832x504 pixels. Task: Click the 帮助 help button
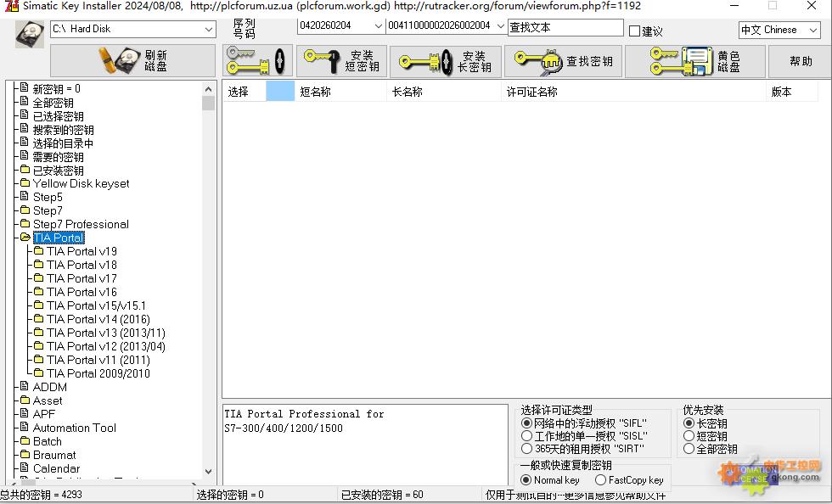tap(801, 61)
